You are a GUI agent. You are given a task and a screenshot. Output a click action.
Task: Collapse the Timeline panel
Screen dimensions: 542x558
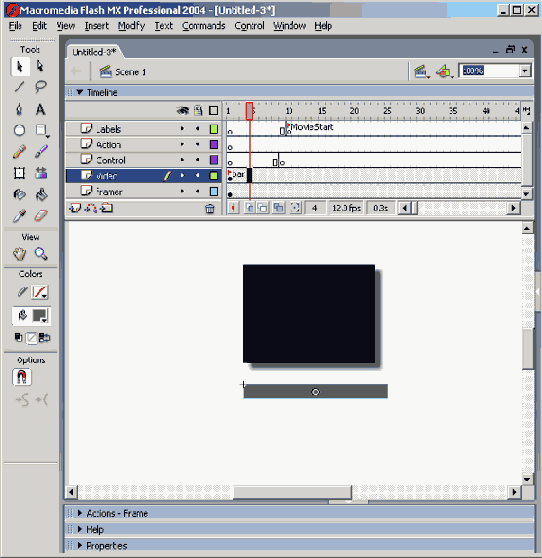point(80,92)
